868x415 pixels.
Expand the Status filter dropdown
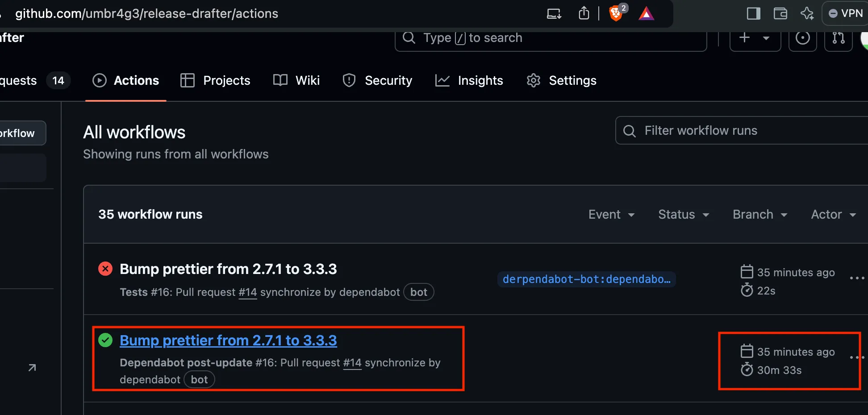[x=683, y=215]
